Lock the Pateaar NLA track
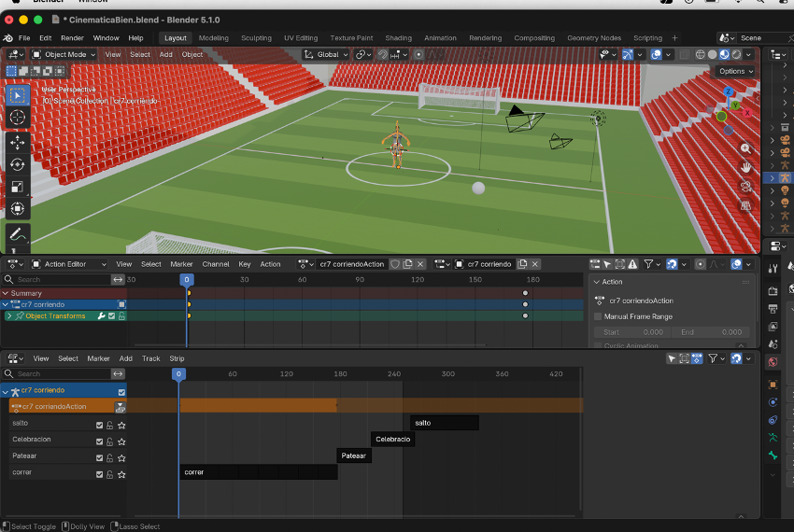794x532 pixels. coord(110,457)
